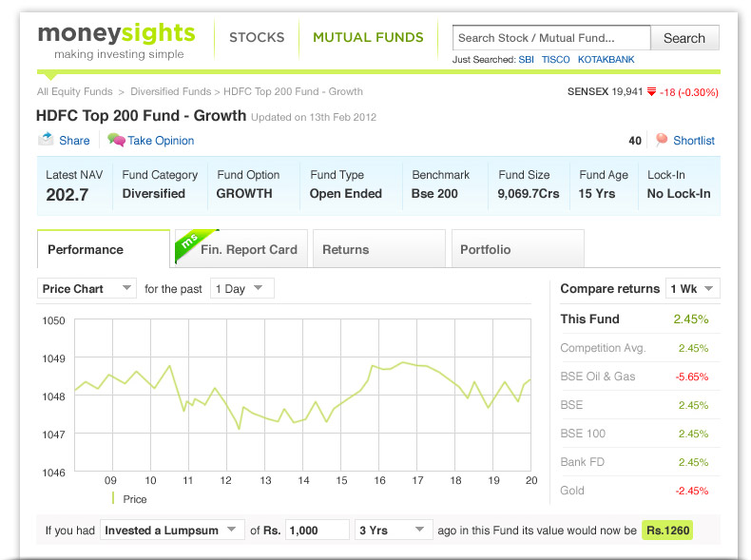Image resolution: width=751 pixels, height=560 pixels.
Task: Open the KOTAKBANK recent search link
Action: click(x=606, y=59)
